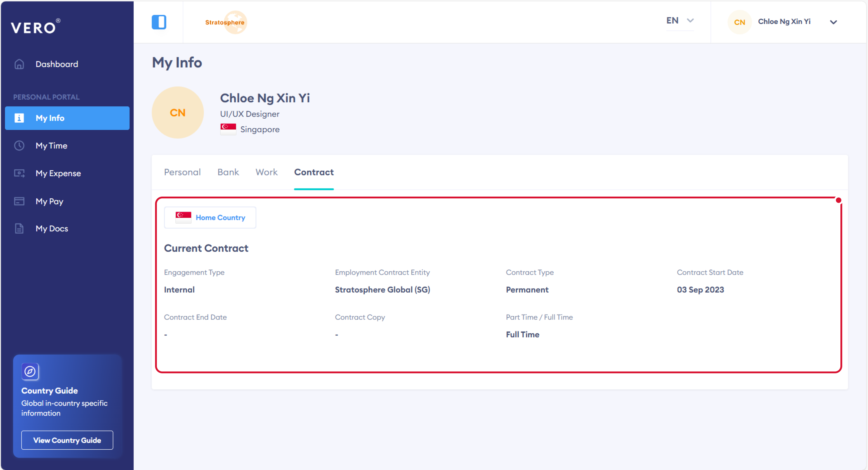Click the Dashboard home icon
Screen dimensions: 868x470
pos(19,64)
